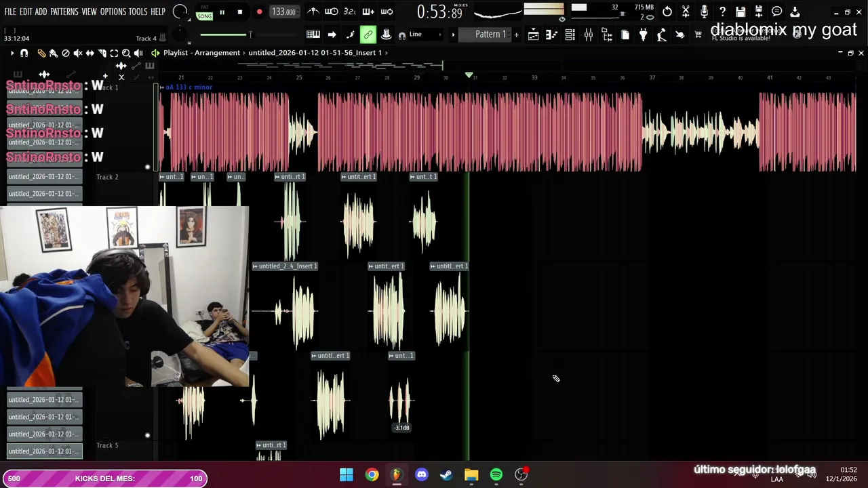Activate the playback speaker tool

coord(138,53)
